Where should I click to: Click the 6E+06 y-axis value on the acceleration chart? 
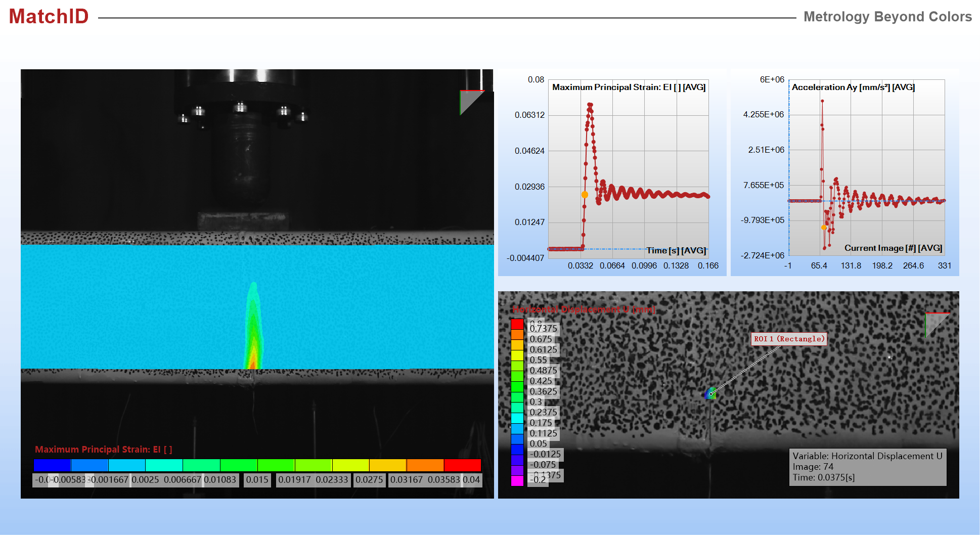pos(772,79)
